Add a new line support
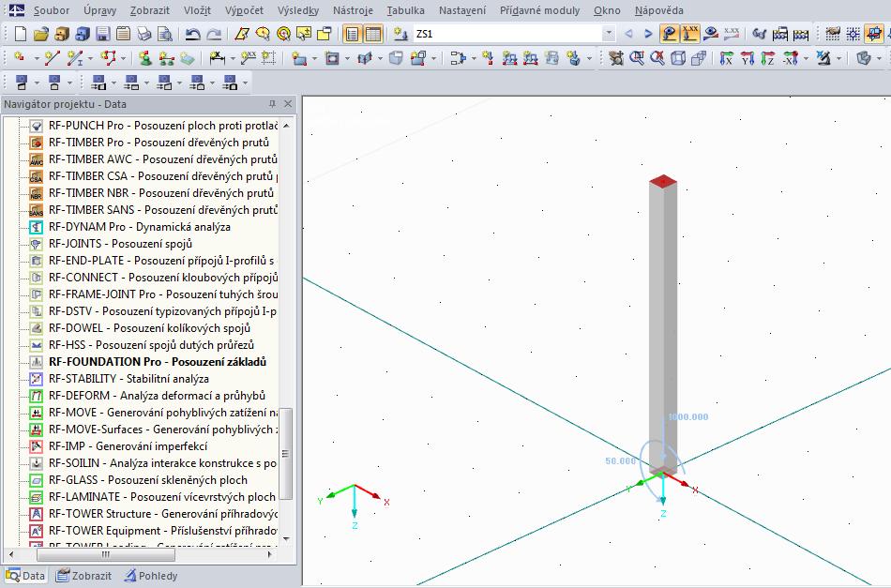Image resolution: width=891 pixels, height=588 pixels. 167,58
